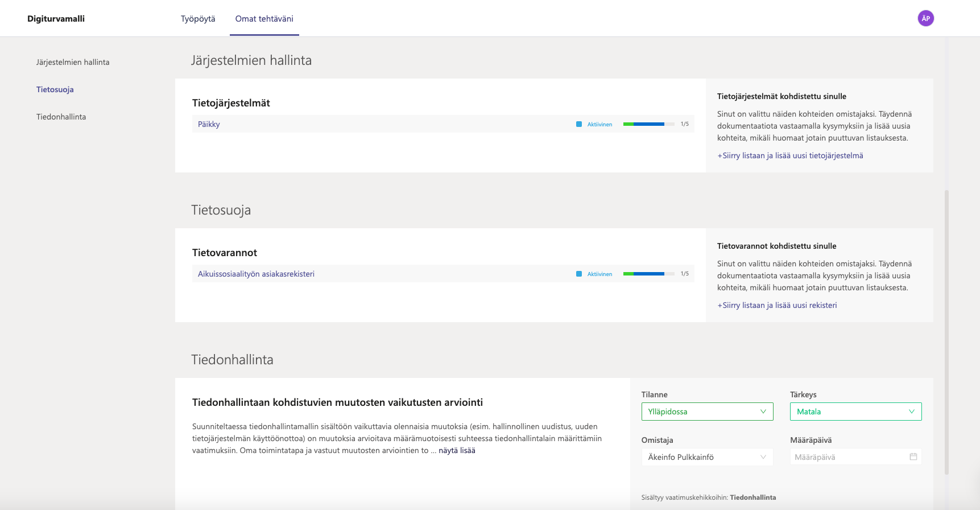Click the 1/5 count in asiakasrekisteri row
This screenshot has width=980, height=510.
[x=685, y=274]
